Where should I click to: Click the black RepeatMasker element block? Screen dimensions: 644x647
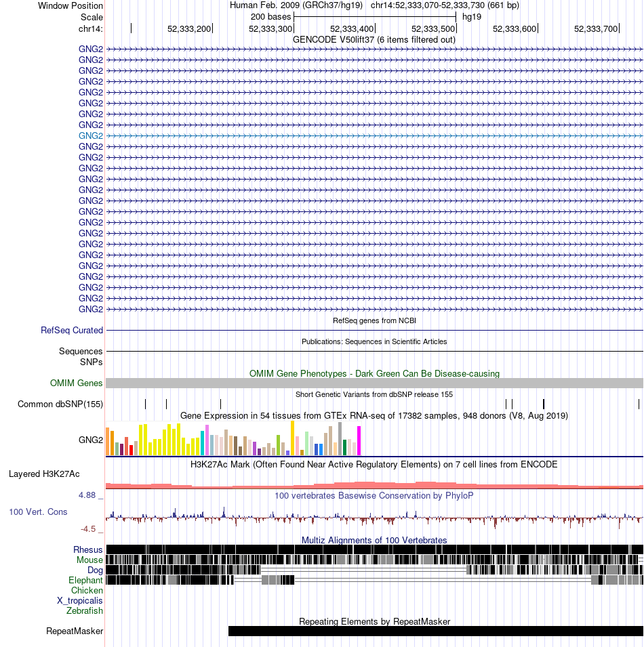pos(435,631)
